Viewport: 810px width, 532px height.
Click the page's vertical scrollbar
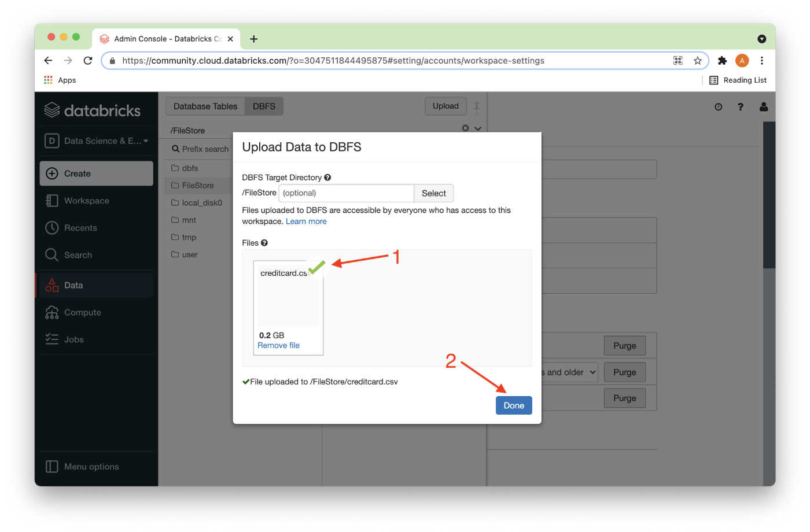coord(769,195)
